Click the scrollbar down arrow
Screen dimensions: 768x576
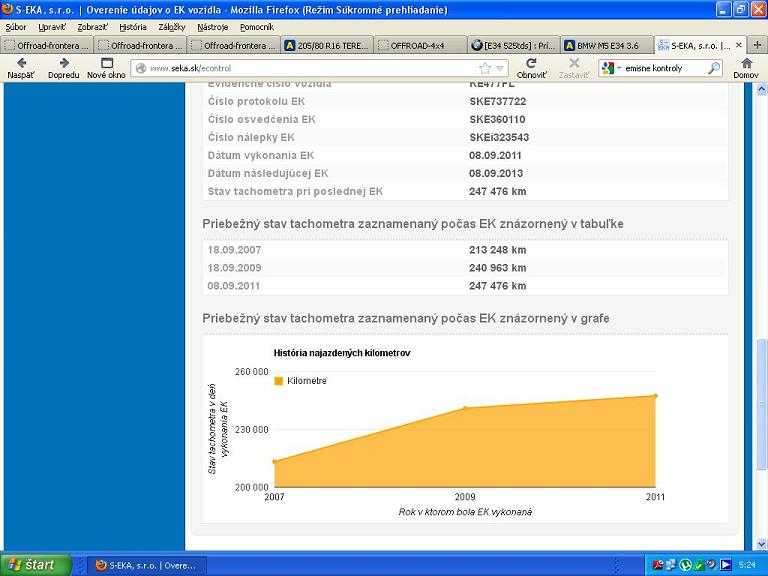762,544
